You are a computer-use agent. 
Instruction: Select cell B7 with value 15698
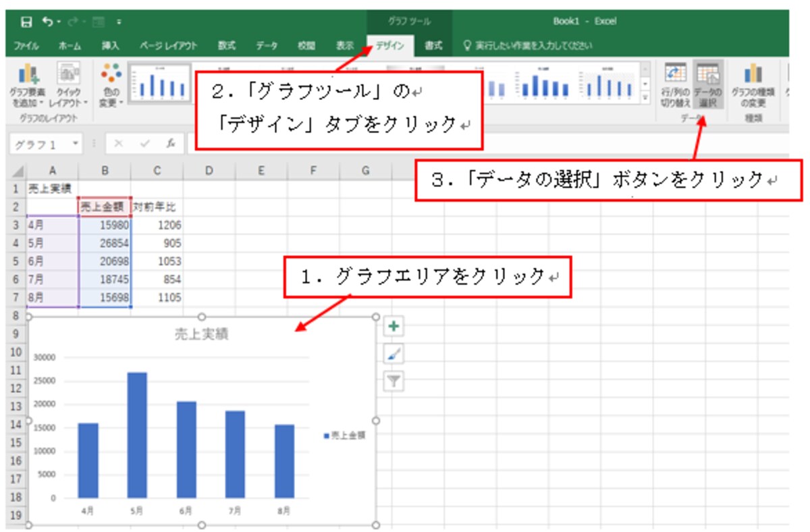pos(105,298)
